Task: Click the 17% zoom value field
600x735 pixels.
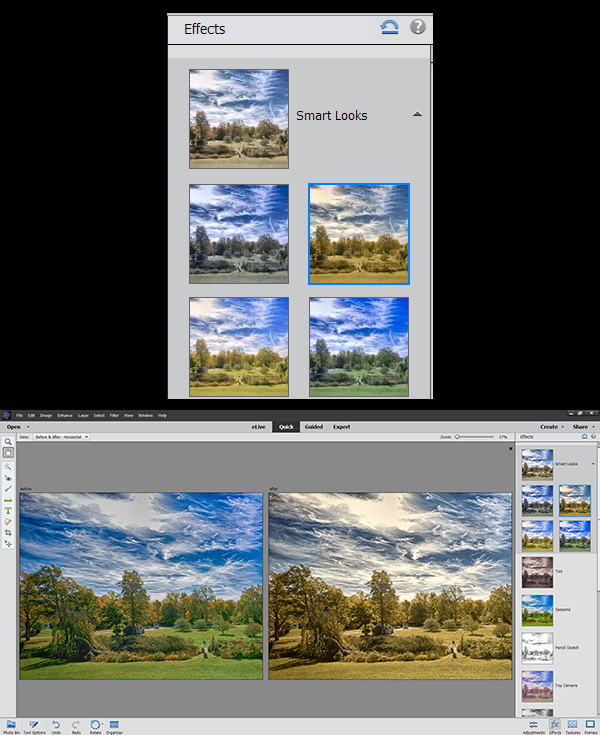Action: [x=503, y=437]
